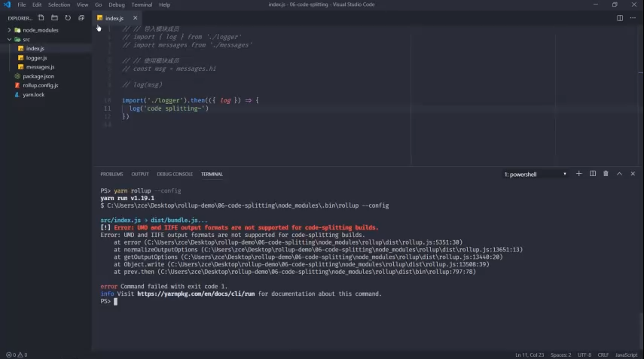The width and height of the screenshot is (644, 359).
Task: Select the index.js editor tab
Action: (114, 18)
